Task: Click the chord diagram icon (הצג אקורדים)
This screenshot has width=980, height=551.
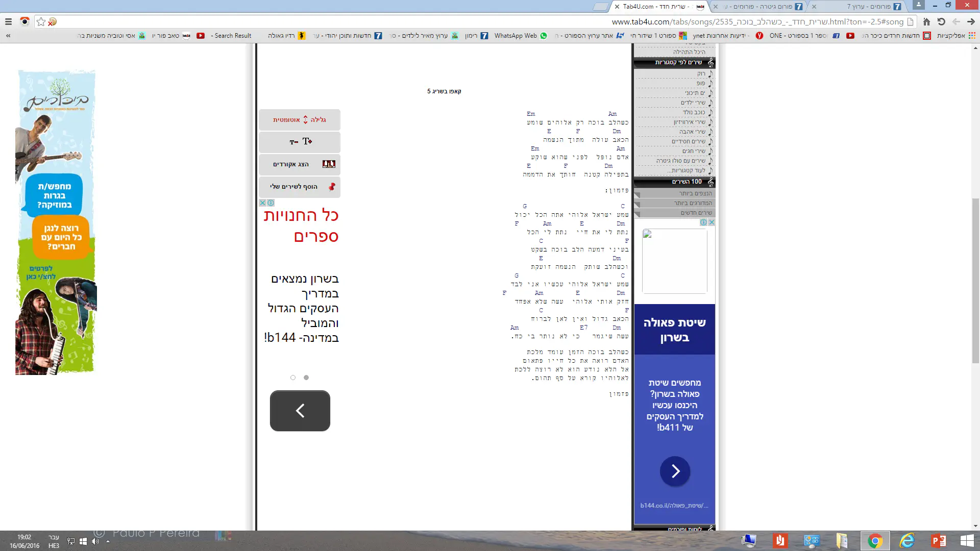Action: click(x=329, y=164)
